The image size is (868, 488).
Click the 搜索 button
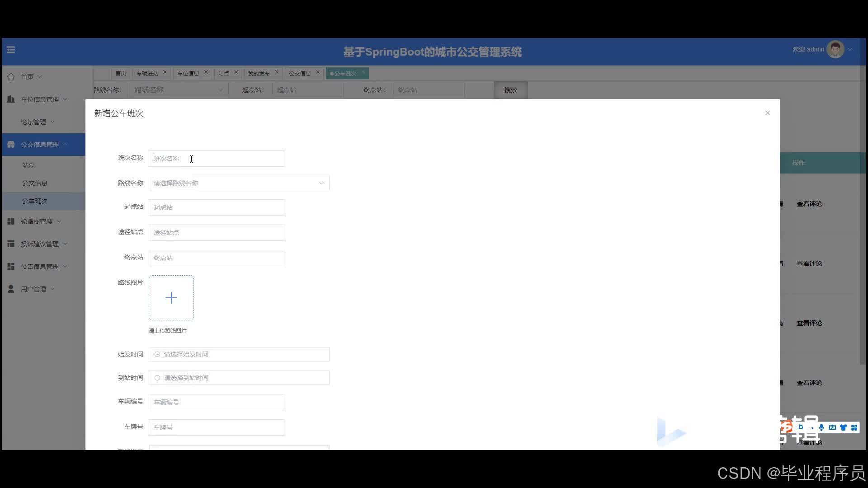click(x=510, y=90)
